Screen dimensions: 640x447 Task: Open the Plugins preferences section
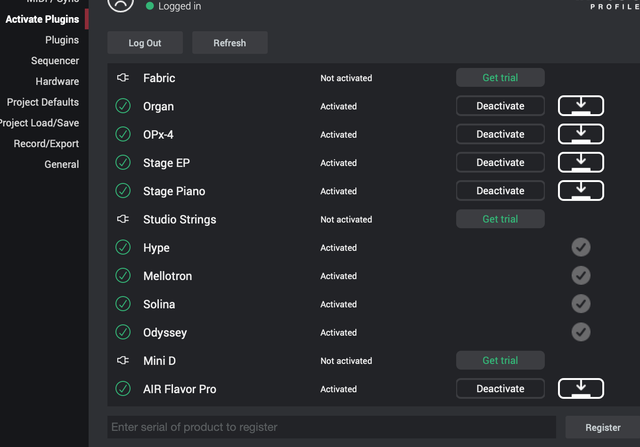[x=62, y=40]
